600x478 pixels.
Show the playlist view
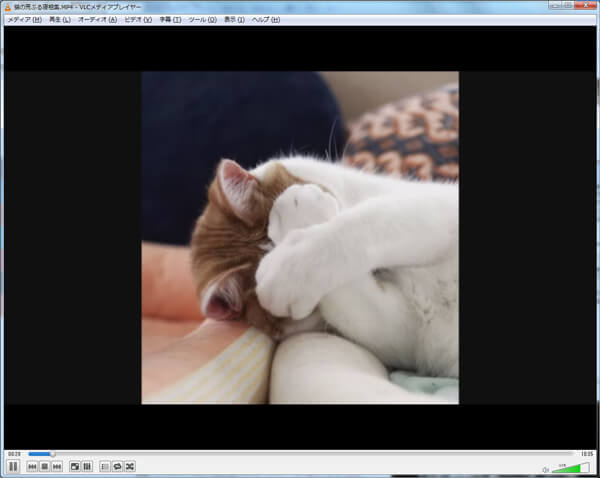point(105,466)
